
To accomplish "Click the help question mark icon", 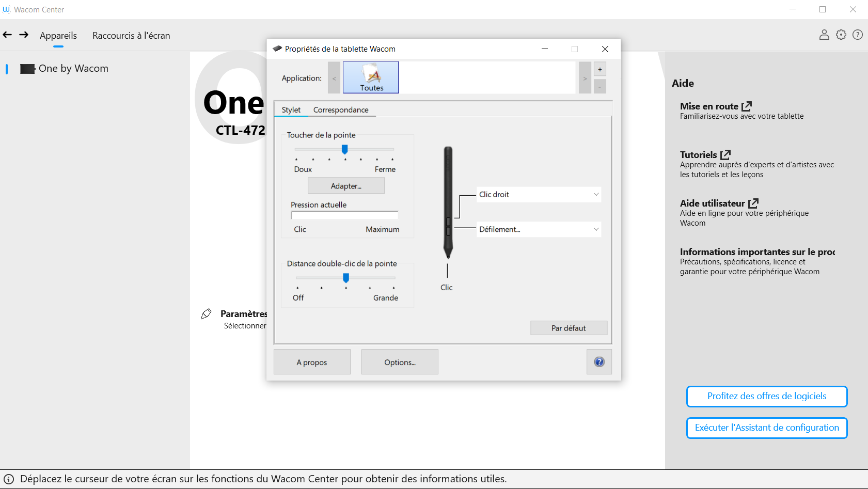I will pyautogui.click(x=858, y=35).
